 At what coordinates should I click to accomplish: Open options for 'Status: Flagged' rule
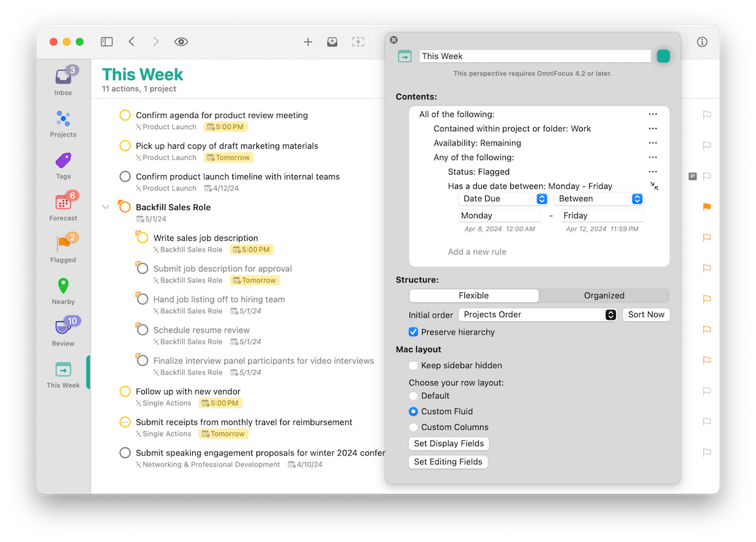coord(653,171)
